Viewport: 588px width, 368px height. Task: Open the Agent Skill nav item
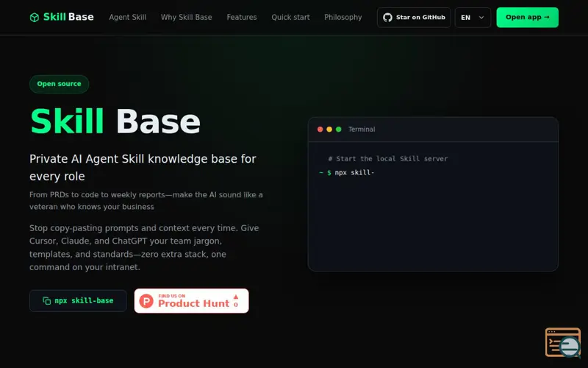coord(127,17)
